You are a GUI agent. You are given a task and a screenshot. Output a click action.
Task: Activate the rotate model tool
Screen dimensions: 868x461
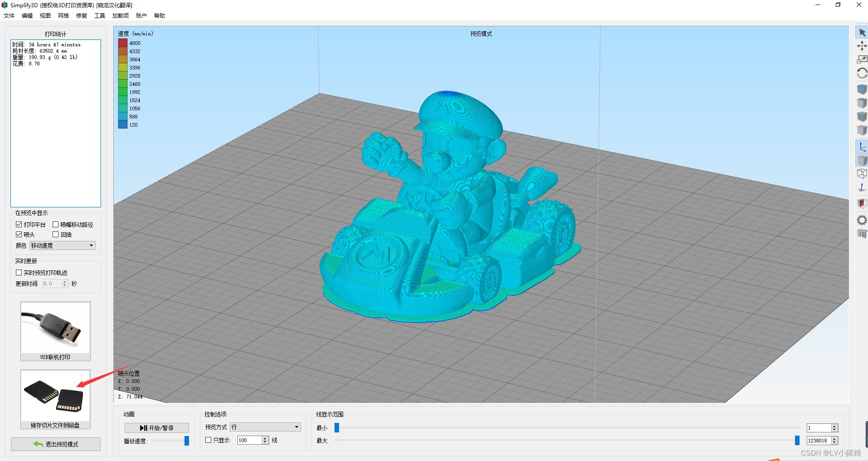[x=862, y=73]
